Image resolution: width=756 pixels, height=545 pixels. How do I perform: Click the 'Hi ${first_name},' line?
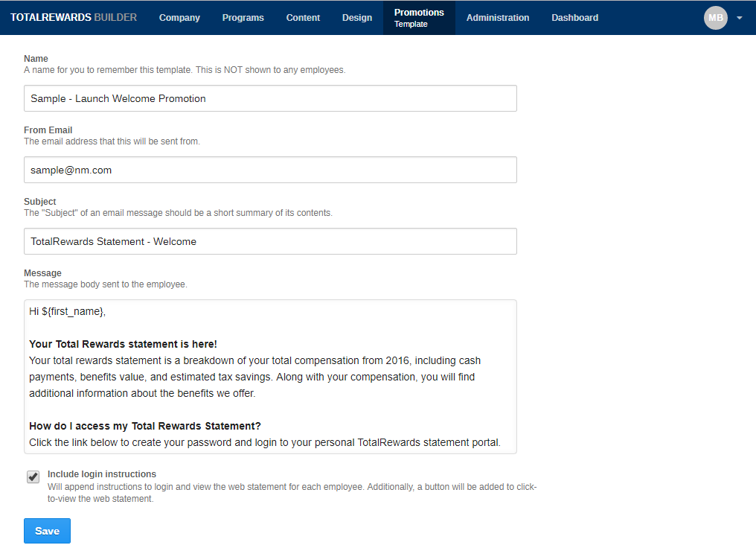click(67, 311)
